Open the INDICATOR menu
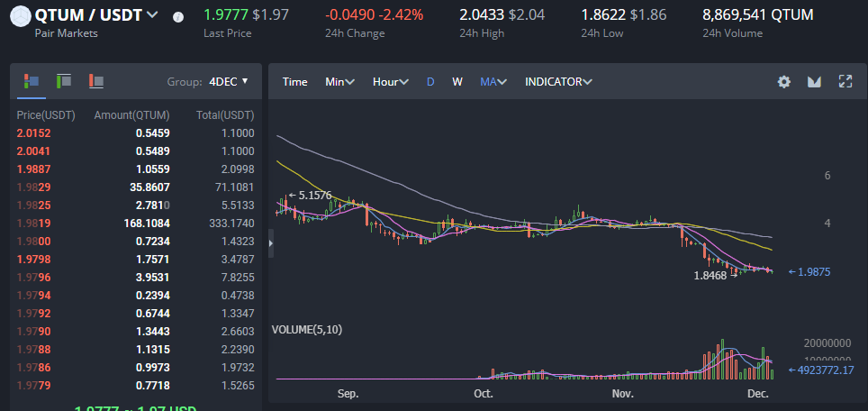Image resolution: width=868 pixels, height=411 pixels. pyautogui.click(x=558, y=82)
